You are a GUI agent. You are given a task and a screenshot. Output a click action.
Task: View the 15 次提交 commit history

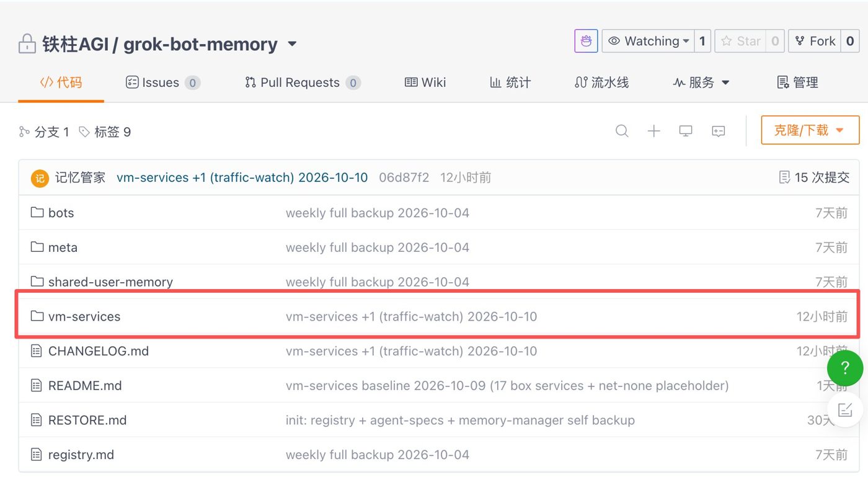click(814, 177)
